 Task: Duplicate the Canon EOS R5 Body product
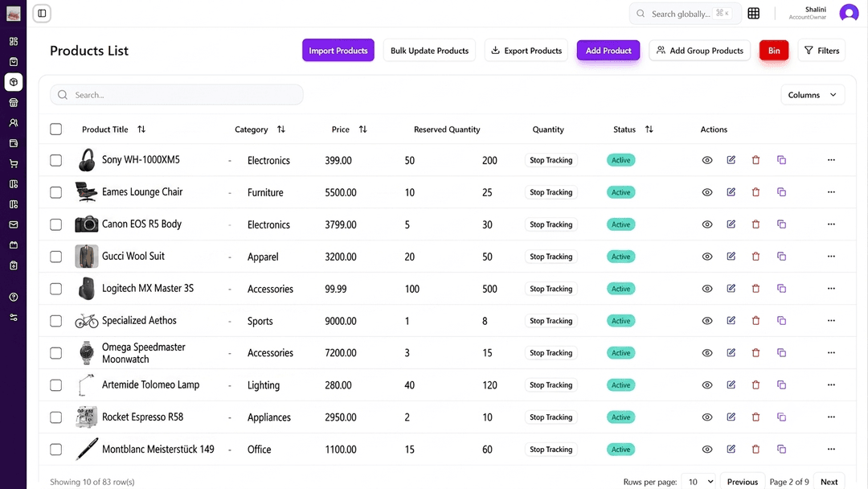(x=782, y=224)
